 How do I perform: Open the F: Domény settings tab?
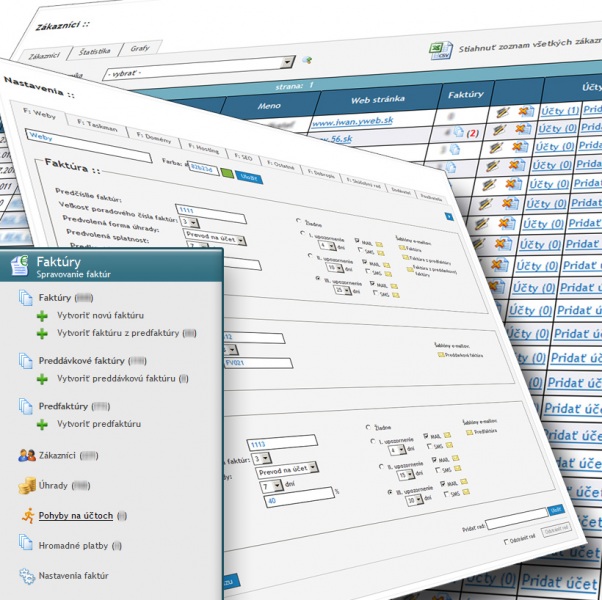click(154, 138)
